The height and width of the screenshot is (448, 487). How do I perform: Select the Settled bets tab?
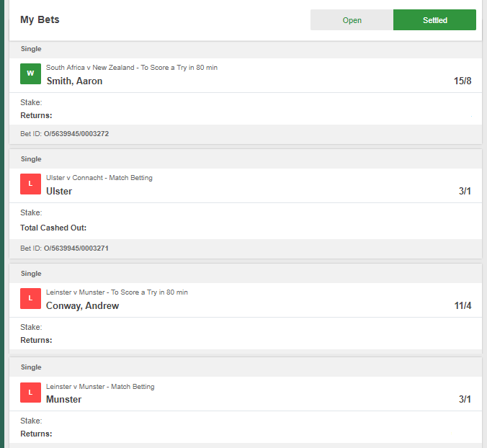434,20
